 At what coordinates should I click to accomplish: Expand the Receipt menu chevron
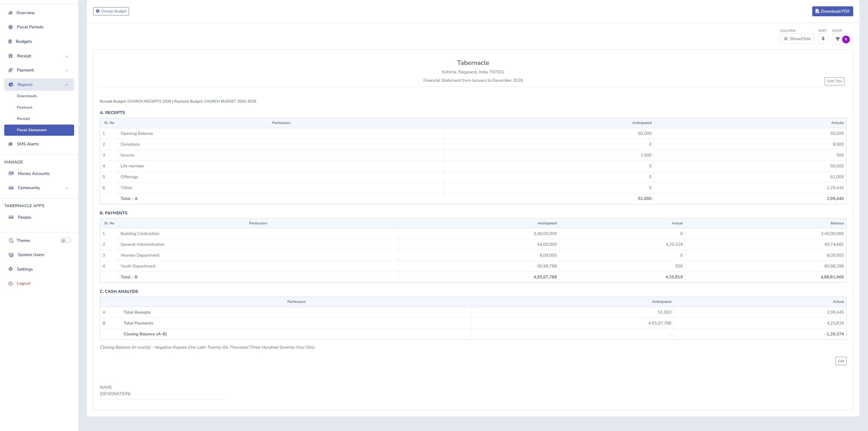pos(66,56)
